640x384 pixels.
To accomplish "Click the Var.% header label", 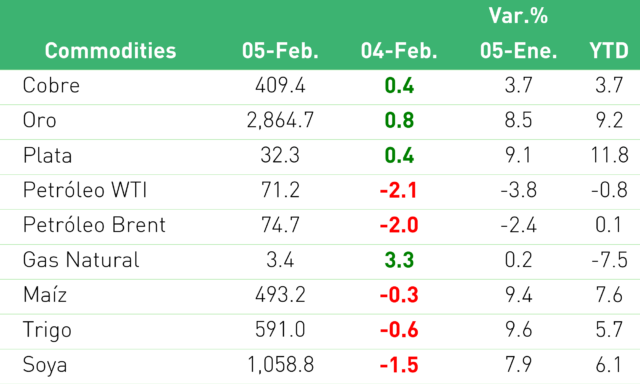I will [x=518, y=16].
